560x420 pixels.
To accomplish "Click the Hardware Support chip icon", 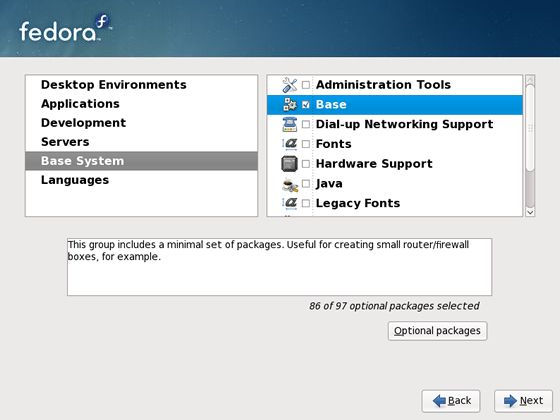I will coord(289,164).
